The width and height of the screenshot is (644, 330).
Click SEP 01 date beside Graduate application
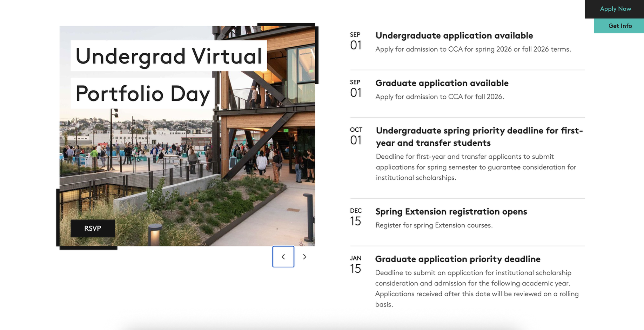coord(356,88)
